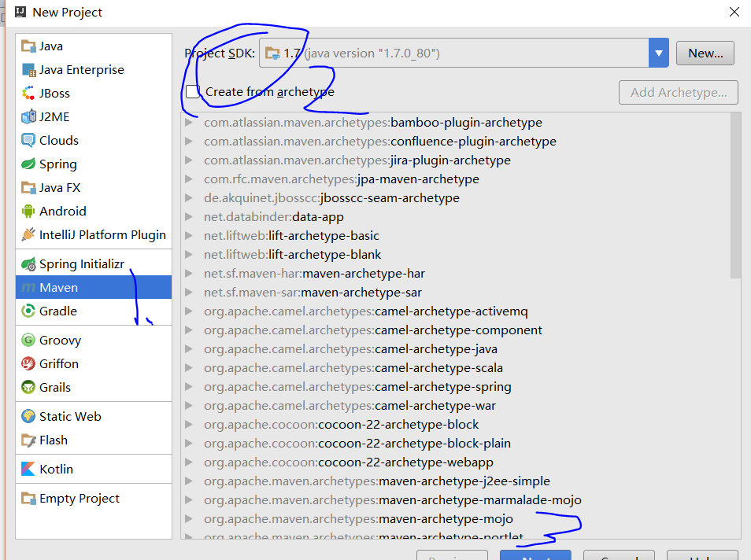Click the New... SDK button

(x=705, y=53)
